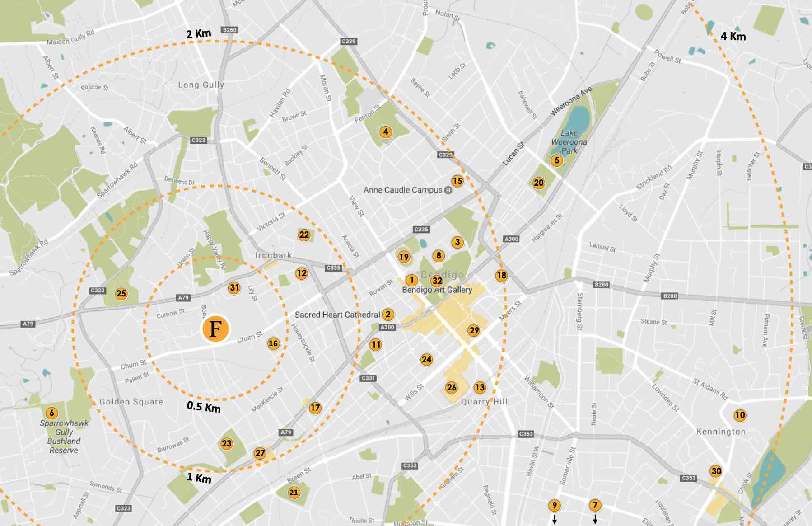
Task: Click marker 18 near Myers St
Action: (501, 276)
